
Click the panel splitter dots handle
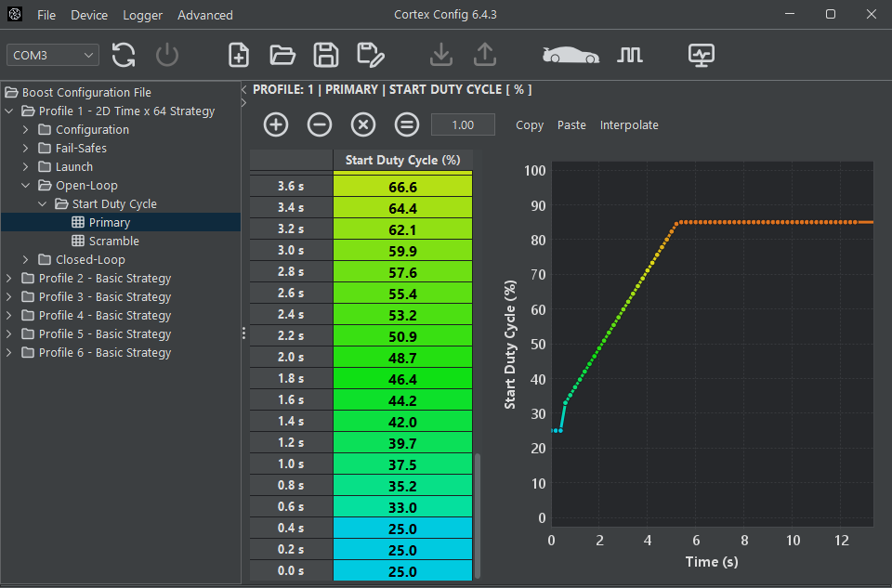(244, 333)
